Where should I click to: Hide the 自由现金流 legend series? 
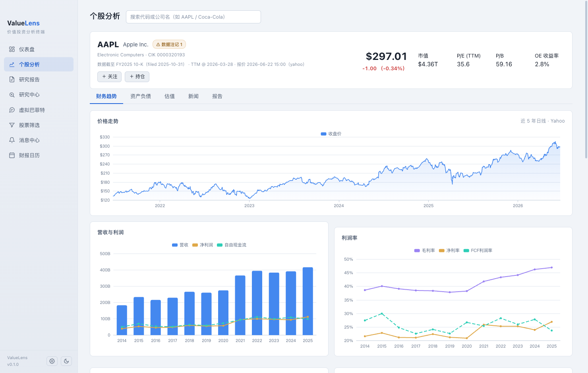(x=232, y=245)
